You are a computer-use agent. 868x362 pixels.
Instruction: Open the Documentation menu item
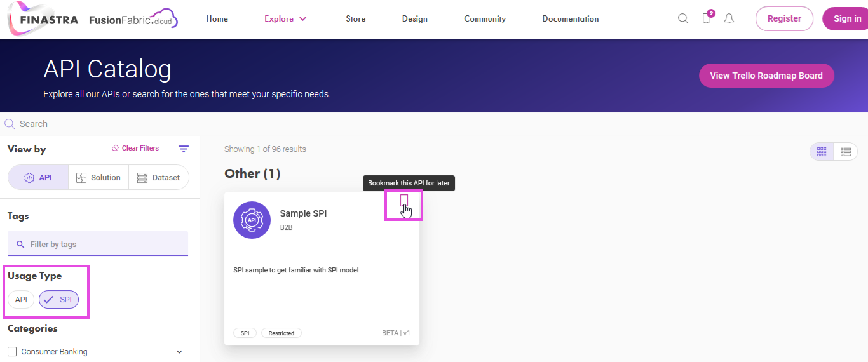[x=570, y=18]
